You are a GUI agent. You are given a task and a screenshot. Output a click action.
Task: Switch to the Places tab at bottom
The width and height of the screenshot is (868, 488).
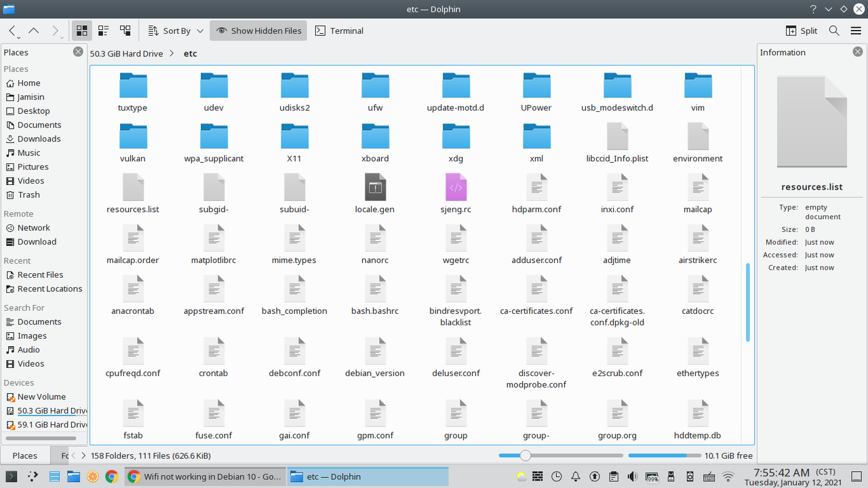(x=25, y=455)
